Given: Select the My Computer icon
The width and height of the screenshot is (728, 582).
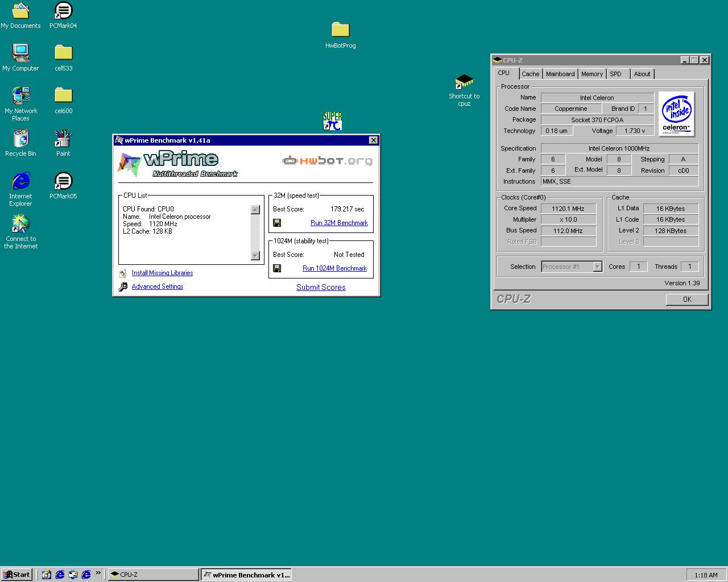Looking at the screenshot, I should click(x=20, y=57).
